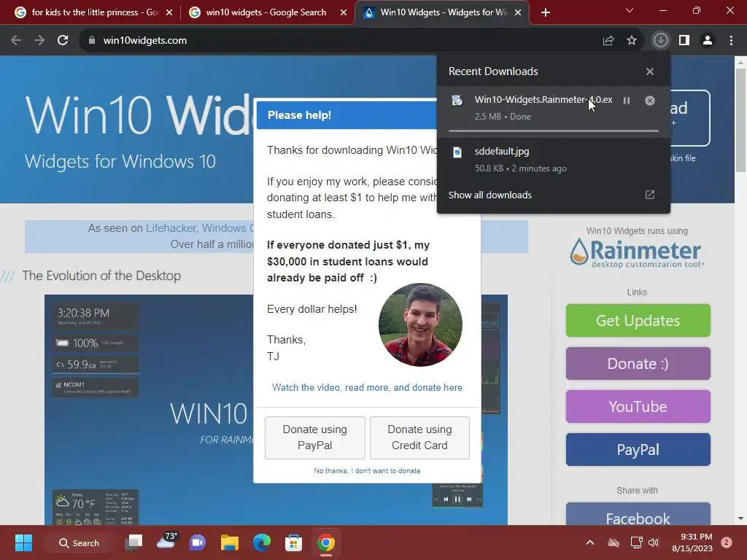
Task: Click Donate using Credit Card button
Action: point(419,437)
